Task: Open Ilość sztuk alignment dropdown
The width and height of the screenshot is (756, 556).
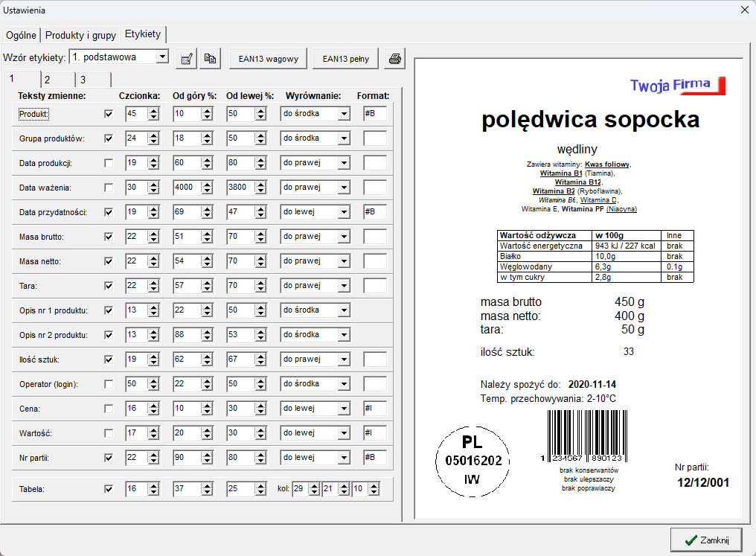Action: [x=344, y=360]
